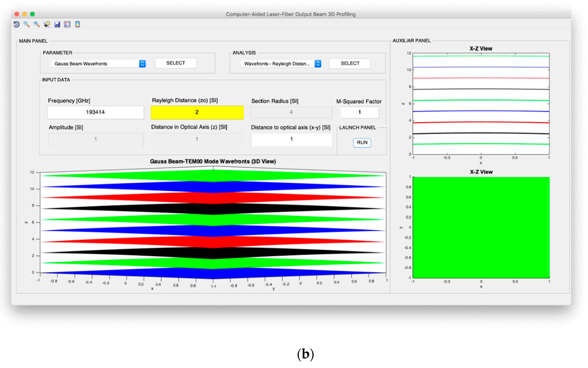Viewport: 588px width, 368px height.
Task: Toggle the Insert Colorbar toolbar icon
Action: (x=77, y=24)
